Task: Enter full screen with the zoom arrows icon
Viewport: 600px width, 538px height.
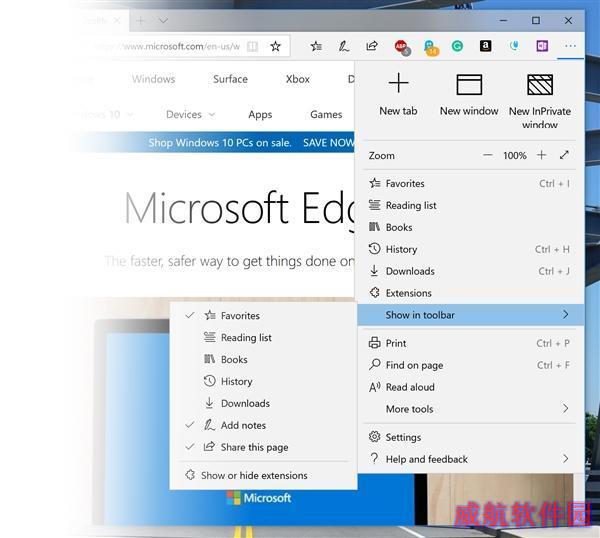Action: coord(564,155)
